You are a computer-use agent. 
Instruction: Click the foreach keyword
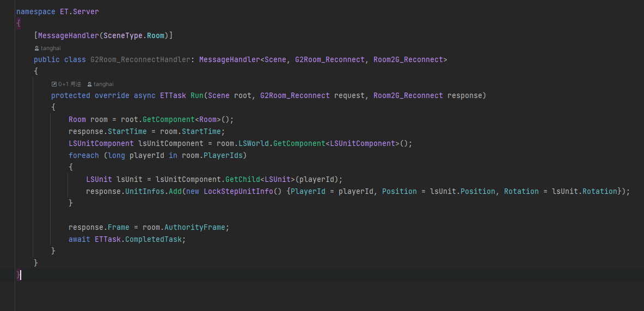[x=84, y=156]
